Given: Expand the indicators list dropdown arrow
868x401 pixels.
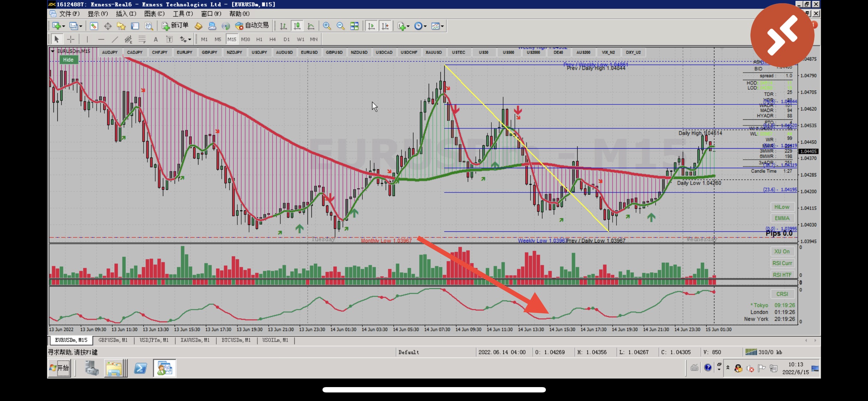Looking at the screenshot, I should pyautogui.click(x=408, y=26).
